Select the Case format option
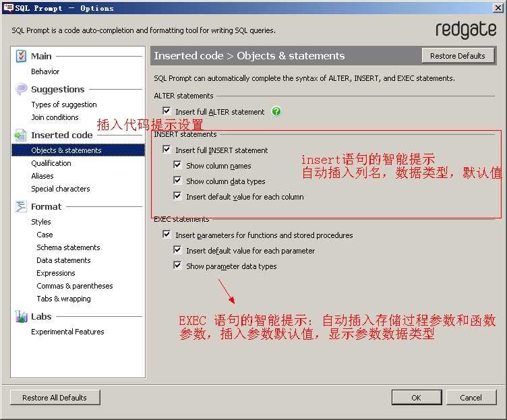The image size is (507, 420). pos(44,235)
